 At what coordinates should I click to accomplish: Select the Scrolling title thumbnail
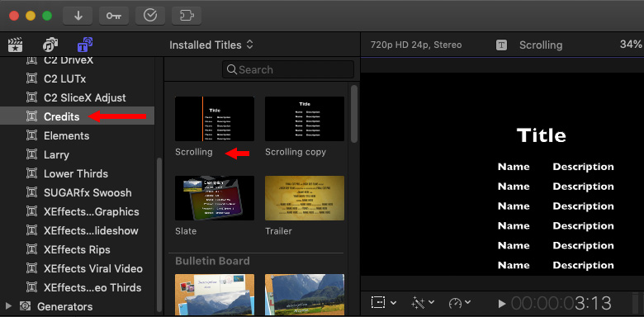point(215,119)
